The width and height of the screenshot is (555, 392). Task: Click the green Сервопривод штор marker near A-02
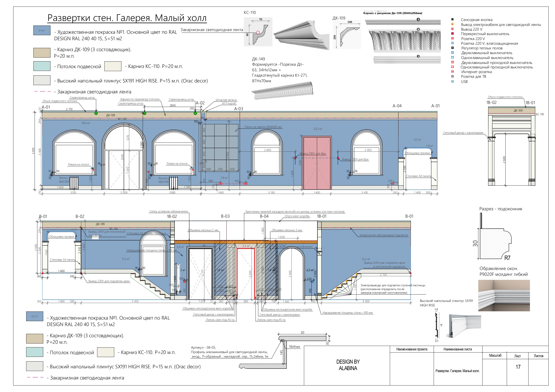pyautogui.click(x=195, y=113)
